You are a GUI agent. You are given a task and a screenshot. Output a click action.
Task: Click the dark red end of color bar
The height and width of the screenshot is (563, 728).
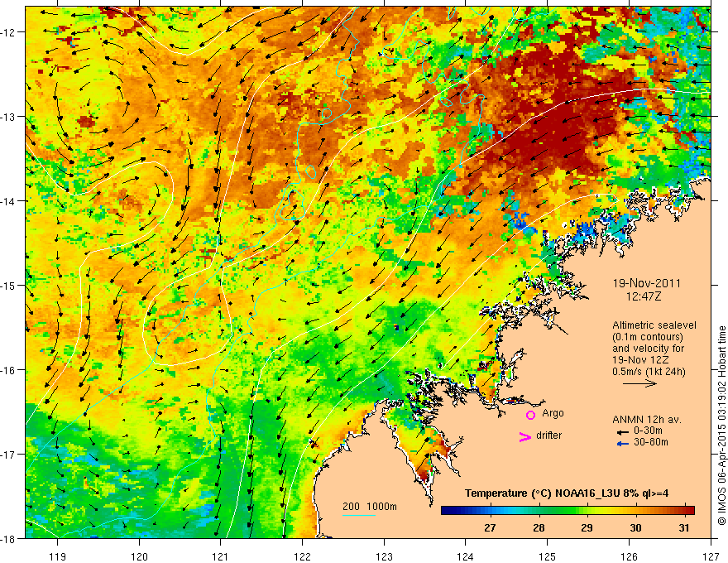coord(689,511)
